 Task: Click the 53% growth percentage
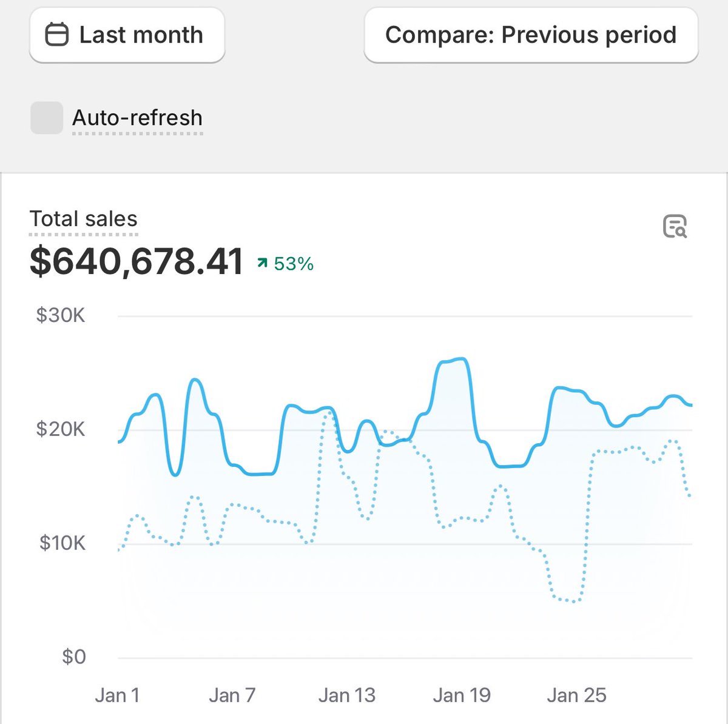coord(294,263)
